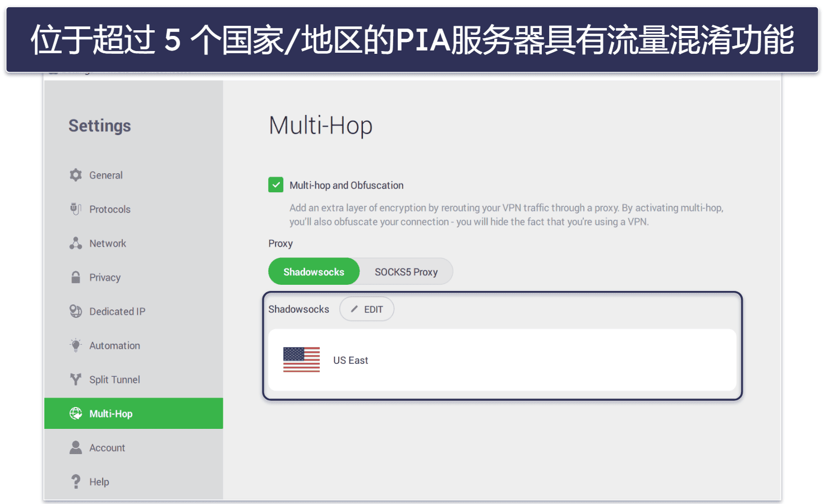
Task: Click the Dedicated IP globe icon
Action: 76,311
